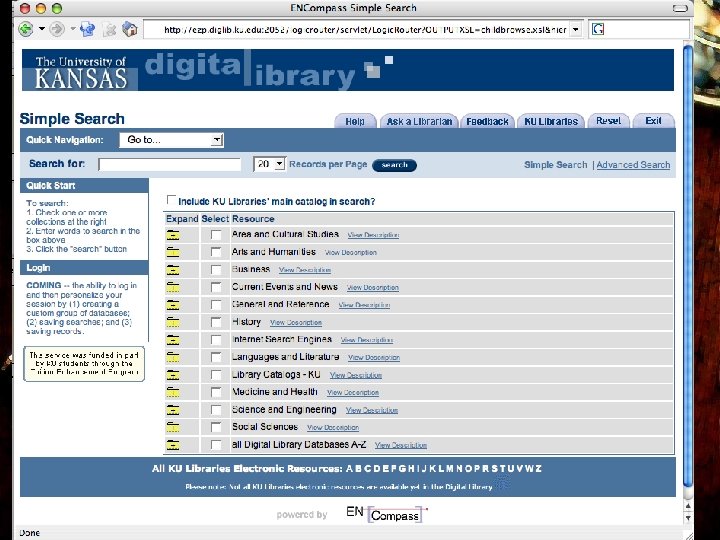This screenshot has height=540, width=720.
Task: Expand the Medicine and Health folder
Action: click(173, 392)
